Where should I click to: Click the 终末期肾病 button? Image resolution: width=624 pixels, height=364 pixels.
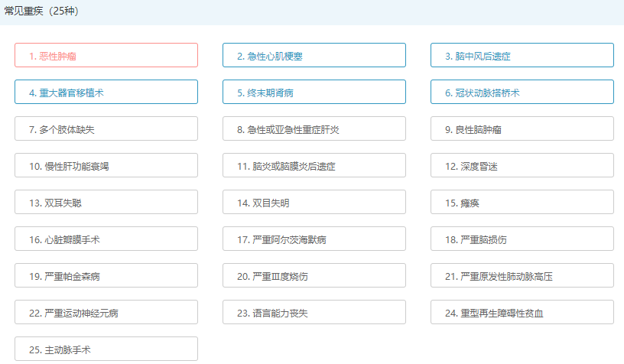click(314, 93)
